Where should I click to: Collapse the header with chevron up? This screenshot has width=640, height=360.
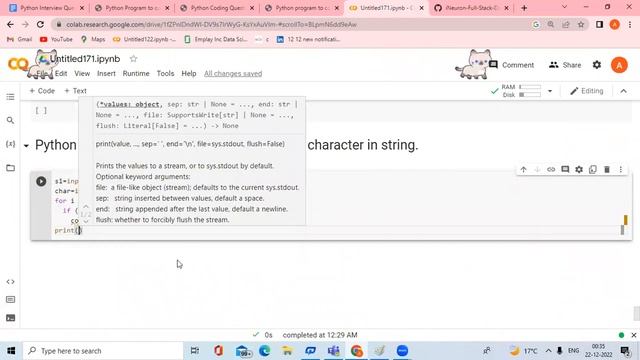pyautogui.click(x=624, y=91)
